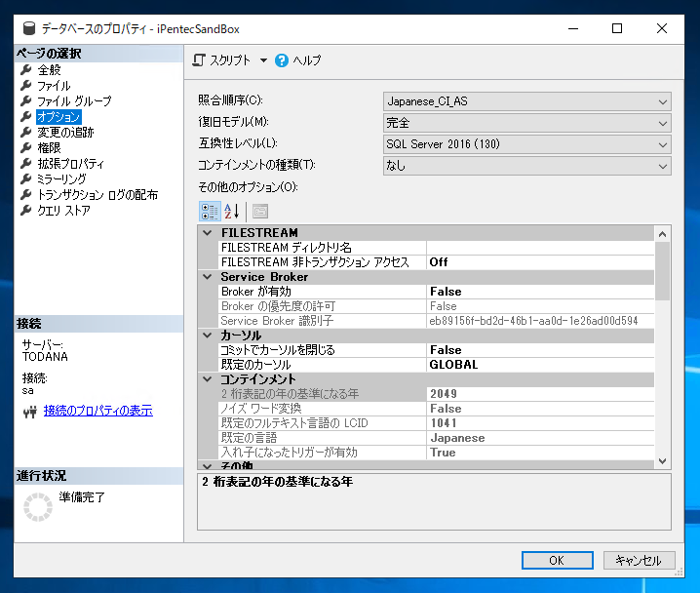
Task: Click the キャンセル button
Action: click(x=639, y=561)
